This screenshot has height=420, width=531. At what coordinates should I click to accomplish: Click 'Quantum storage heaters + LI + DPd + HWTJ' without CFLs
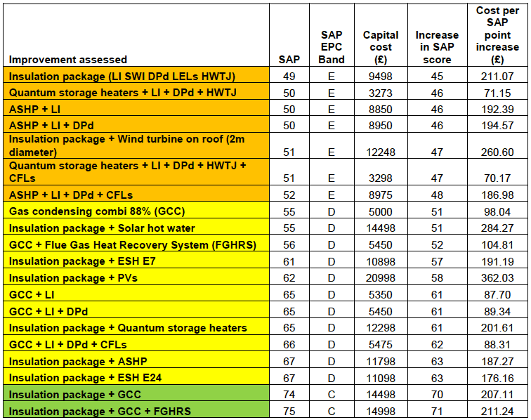(x=123, y=93)
